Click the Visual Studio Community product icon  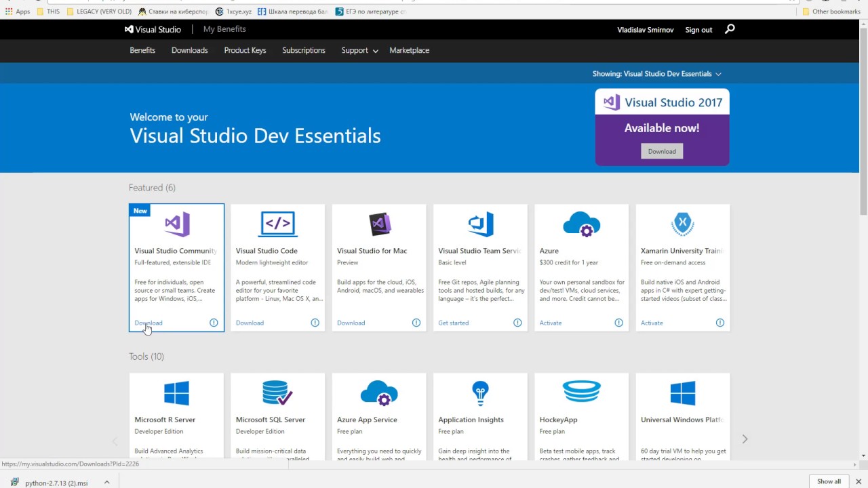coord(176,224)
